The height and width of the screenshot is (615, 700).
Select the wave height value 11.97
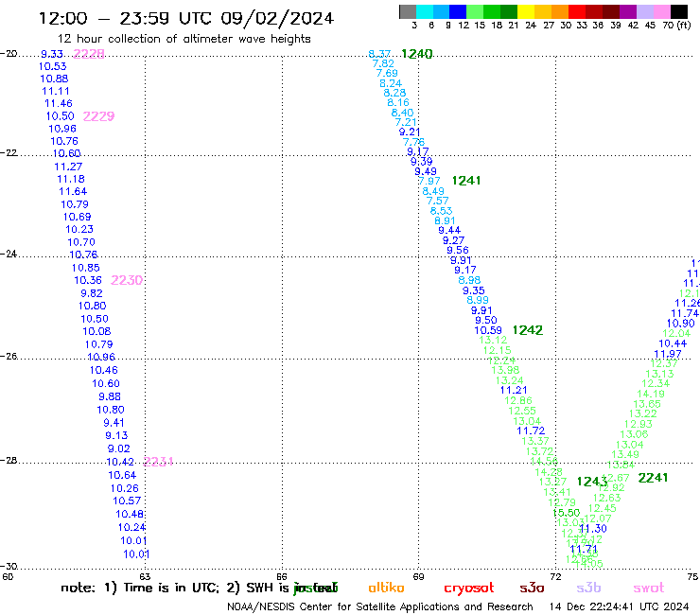[x=668, y=354]
